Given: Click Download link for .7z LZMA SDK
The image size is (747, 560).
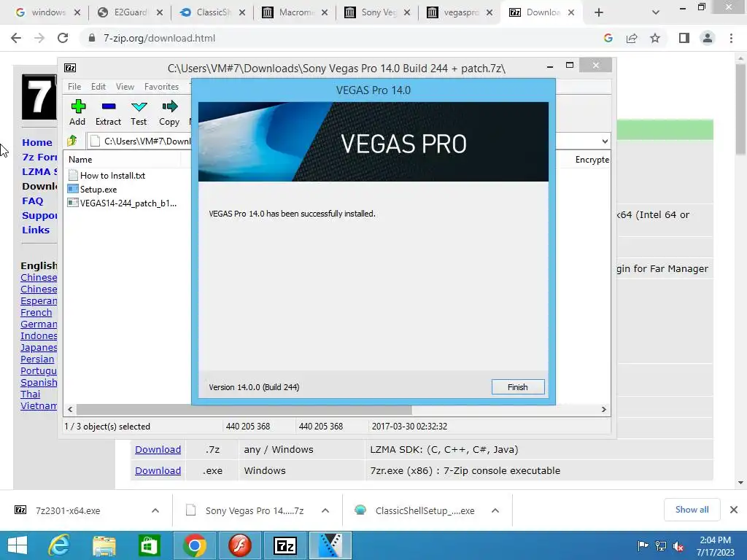Looking at the screenshot, I should 158,449.
